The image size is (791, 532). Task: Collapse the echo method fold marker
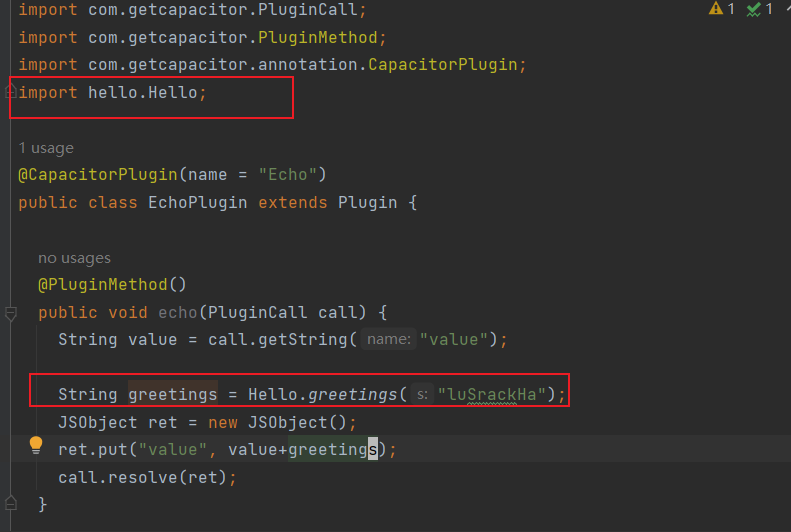click(x=11, y=313)
